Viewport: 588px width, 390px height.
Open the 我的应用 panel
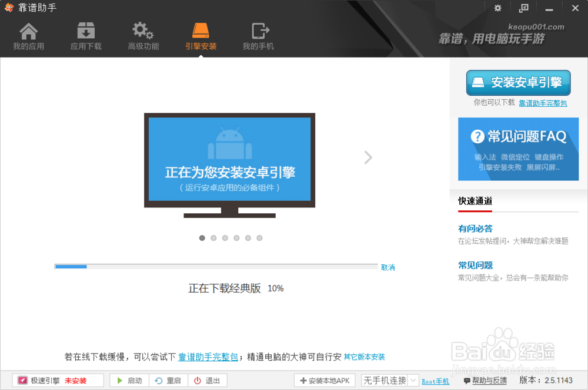click(28, 35)
